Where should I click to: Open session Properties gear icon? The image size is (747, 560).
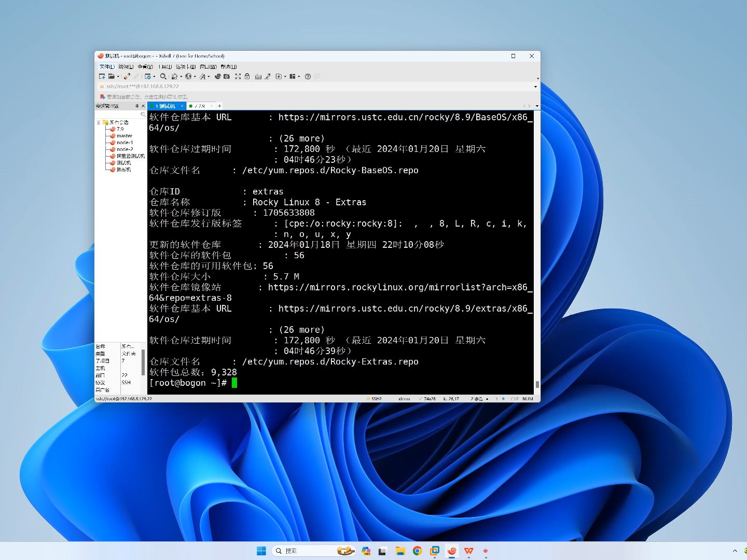click(x=148, y=76)
